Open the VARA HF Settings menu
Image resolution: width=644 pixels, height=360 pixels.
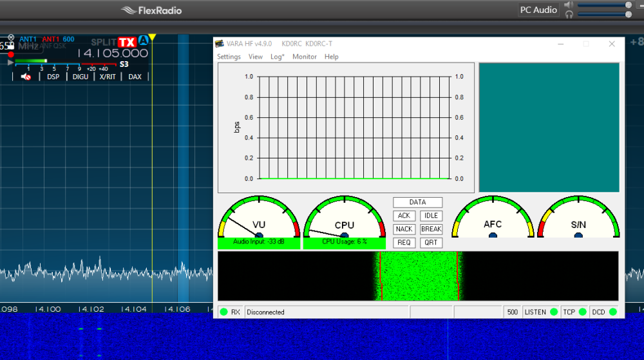229,57
